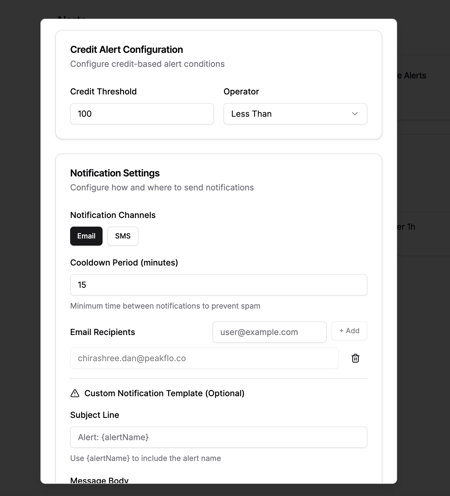Click the + Add recipient button

pyautogui.click(x=349, y=331)
